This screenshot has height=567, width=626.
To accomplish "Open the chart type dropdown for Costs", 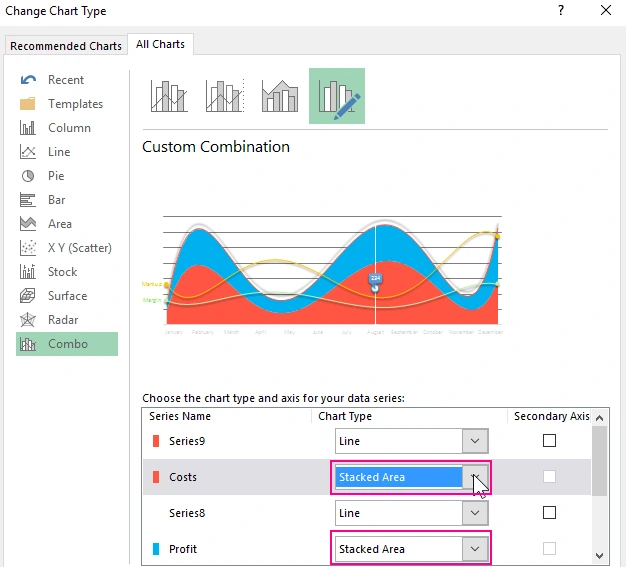I will click(x=476, y=477).
